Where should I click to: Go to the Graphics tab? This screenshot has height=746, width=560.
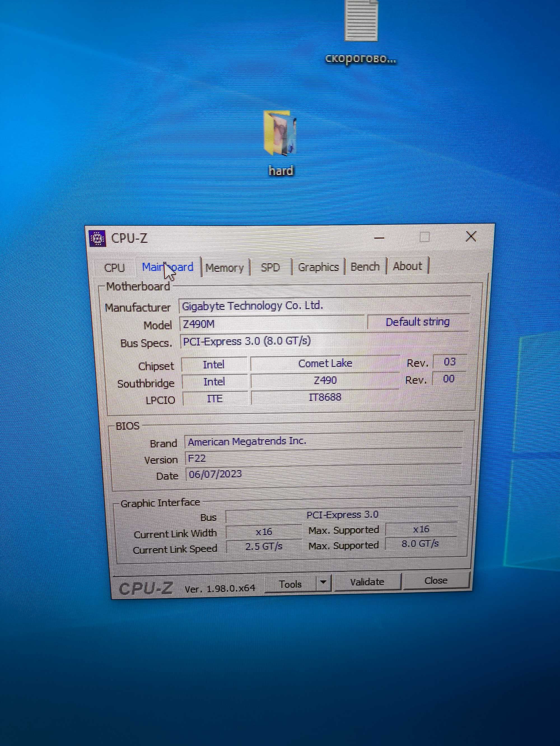(318, 267)
